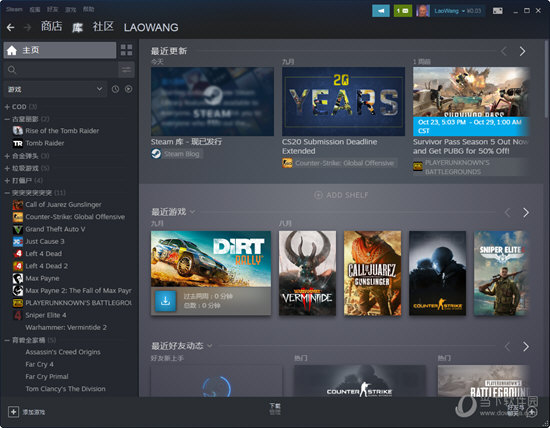Open recent games shelf dropdown chevron

tap(192, 212)
